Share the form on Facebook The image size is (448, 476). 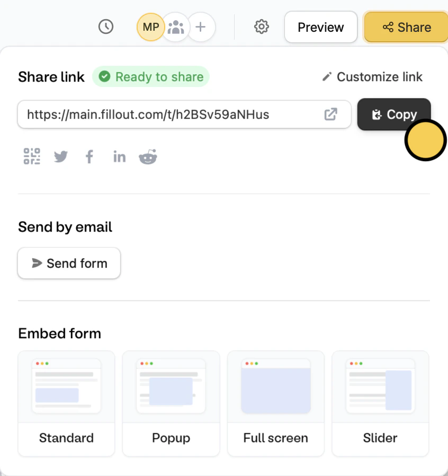point(89,156)
